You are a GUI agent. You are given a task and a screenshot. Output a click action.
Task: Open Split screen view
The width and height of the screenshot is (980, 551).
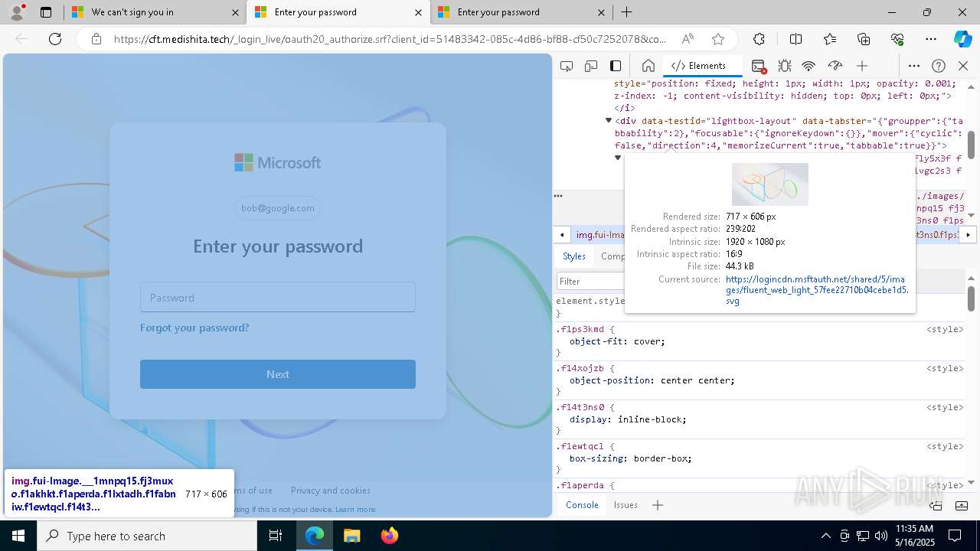pos(795,39)
